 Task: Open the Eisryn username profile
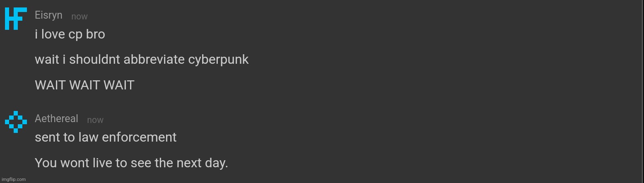(48, 15)
